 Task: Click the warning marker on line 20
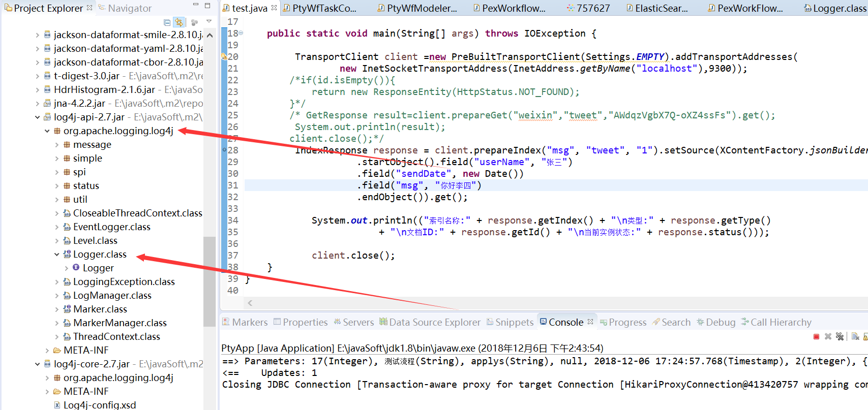[x=224, y=57]
